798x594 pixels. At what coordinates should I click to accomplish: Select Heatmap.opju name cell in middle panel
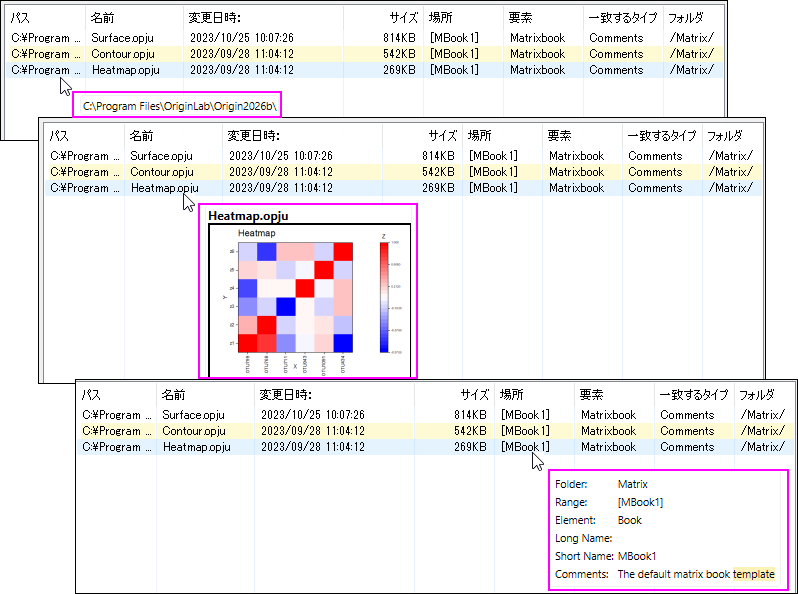tap(164, 188)
